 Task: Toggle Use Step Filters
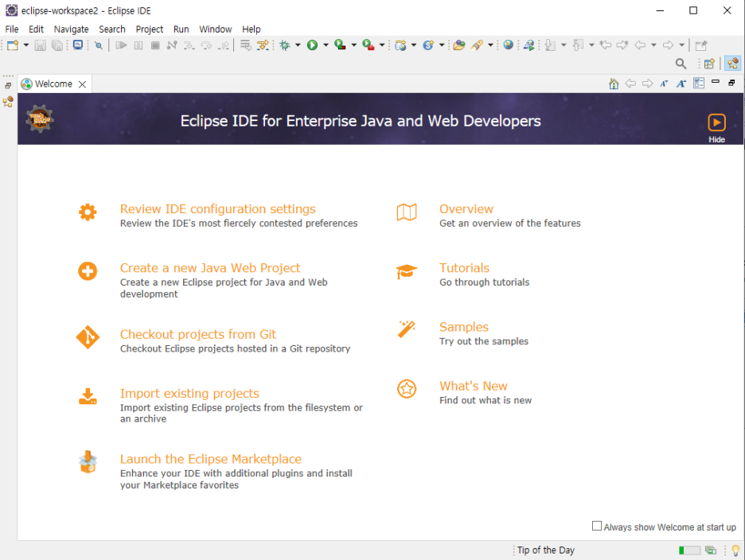(x=263, y=45)
